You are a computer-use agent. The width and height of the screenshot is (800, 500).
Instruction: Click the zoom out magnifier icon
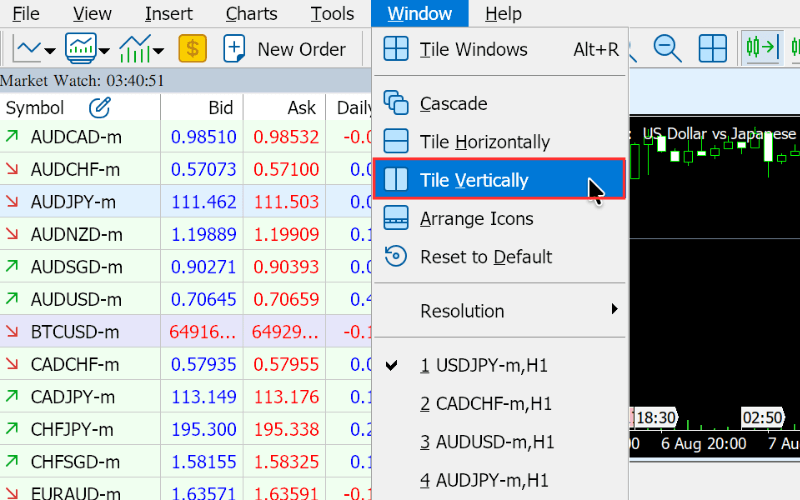tap(667, 48)
